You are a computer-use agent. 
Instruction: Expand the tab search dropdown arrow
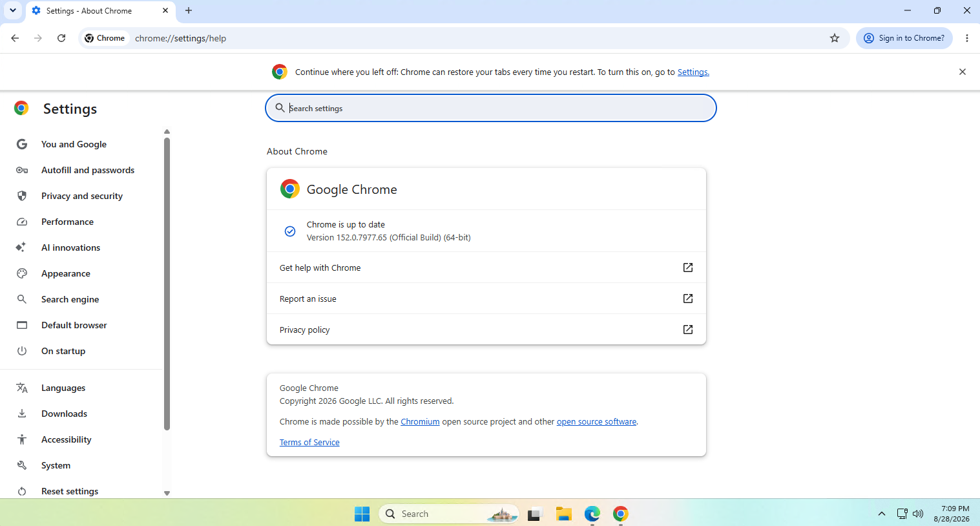tap(13, 10)
